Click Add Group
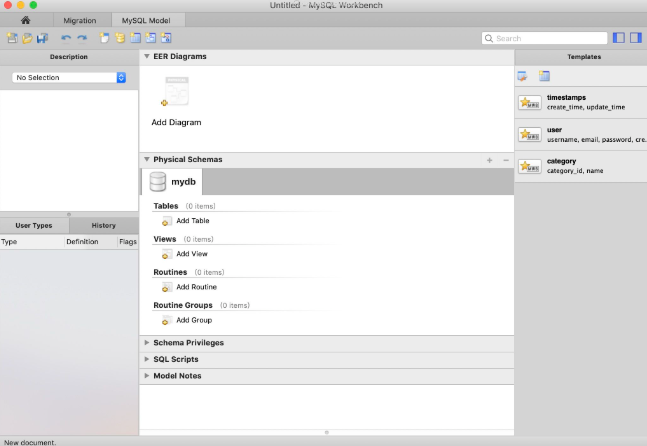This screenshot has height=446, width=647. click(x=194, y=320)
